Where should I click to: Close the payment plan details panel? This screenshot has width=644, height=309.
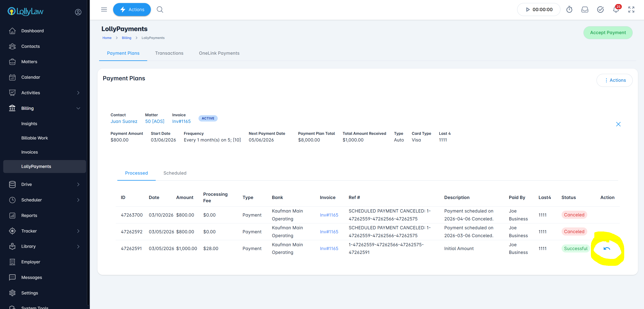[x=618, y=124]
